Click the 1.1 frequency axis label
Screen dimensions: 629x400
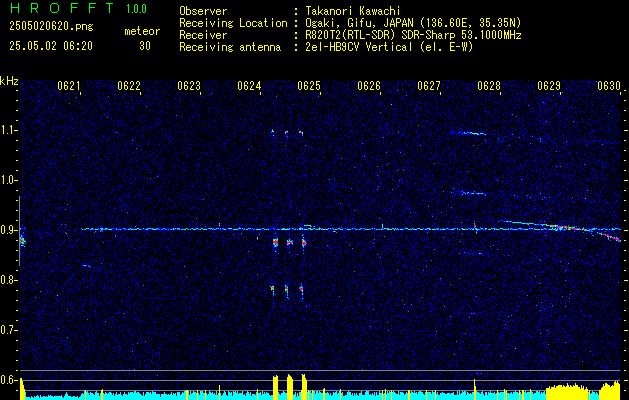click(x=9, y=130)
